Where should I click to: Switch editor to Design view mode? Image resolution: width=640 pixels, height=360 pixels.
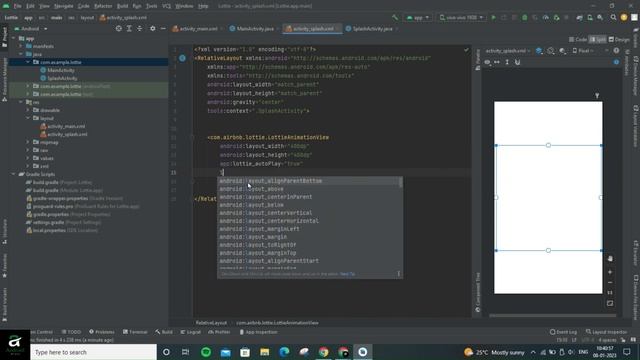[619, 40]
